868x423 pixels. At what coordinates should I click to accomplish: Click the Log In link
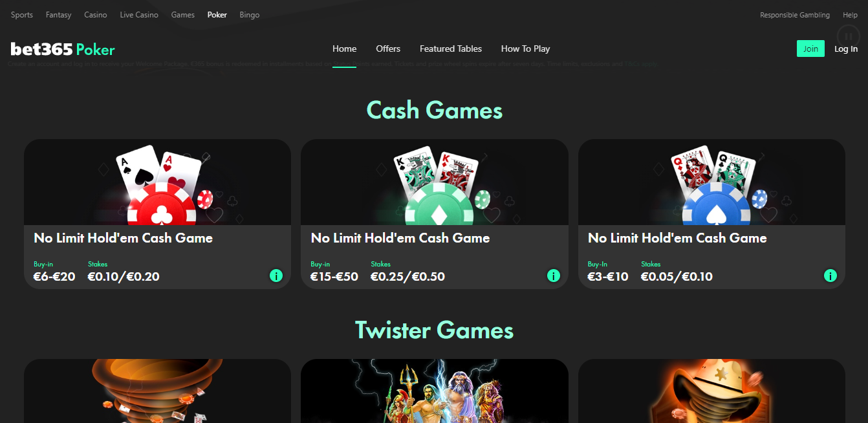[846, 49]
